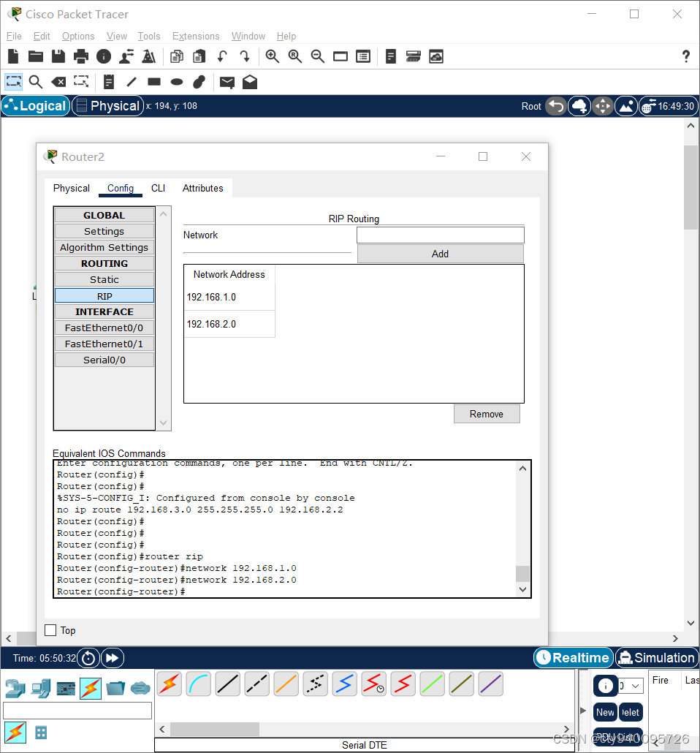Open the Tools menu
This screenshot has width=700, height=753.
tap(149, 36)
